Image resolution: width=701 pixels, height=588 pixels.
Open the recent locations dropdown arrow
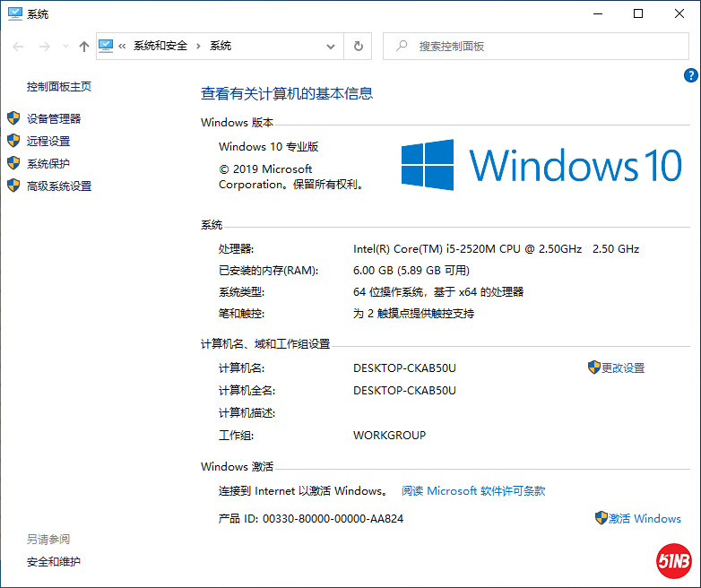click(x=65, y=47)
